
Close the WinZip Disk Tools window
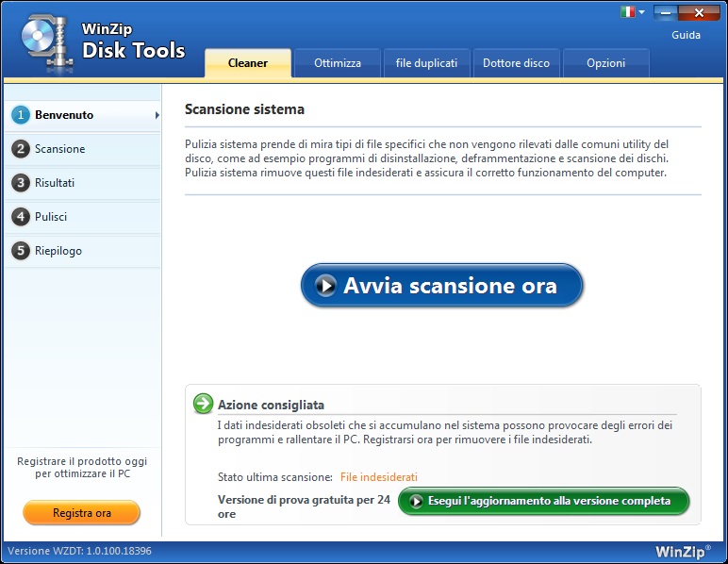point(699,12)
